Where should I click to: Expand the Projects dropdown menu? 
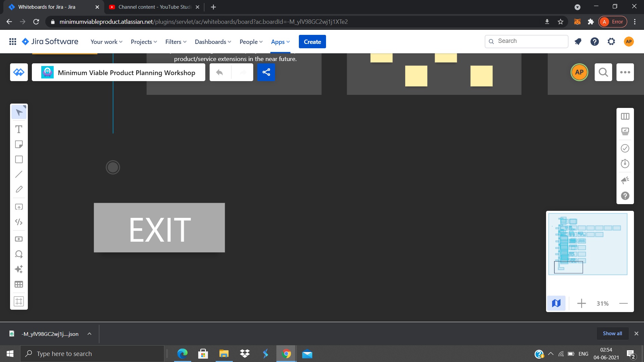[x=144, y=42]
